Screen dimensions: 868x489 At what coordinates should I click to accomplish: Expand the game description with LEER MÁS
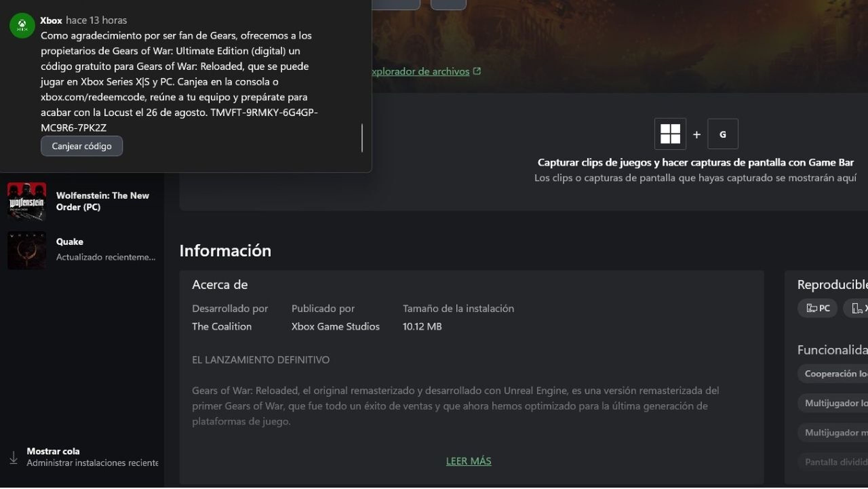pyautogui.click(x=469, y=461)
